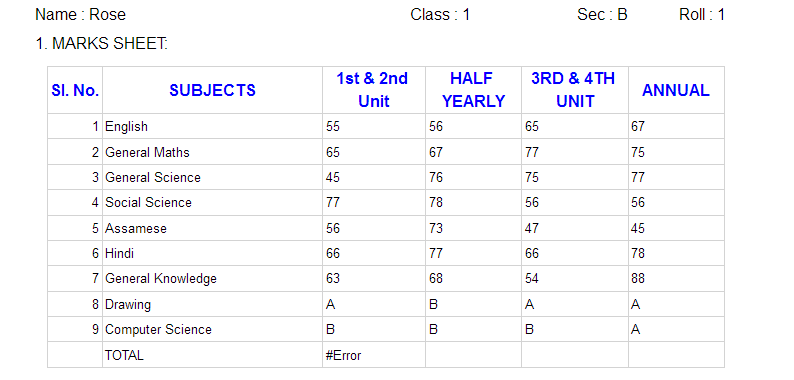This screenshot has width=794, height=380.
Task: Click the Sl. No. column header
Action: tap(75, 90)
